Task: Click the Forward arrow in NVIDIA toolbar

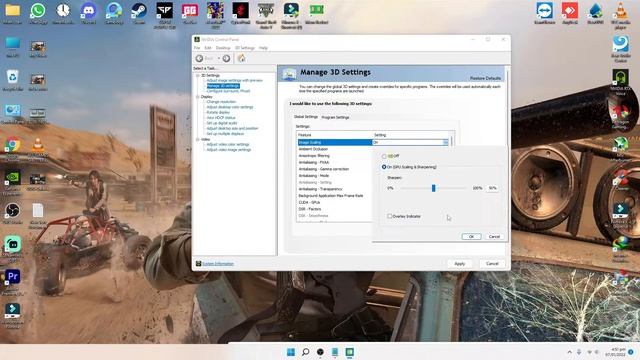Action: pyautogui.click(x=226, y=58)
